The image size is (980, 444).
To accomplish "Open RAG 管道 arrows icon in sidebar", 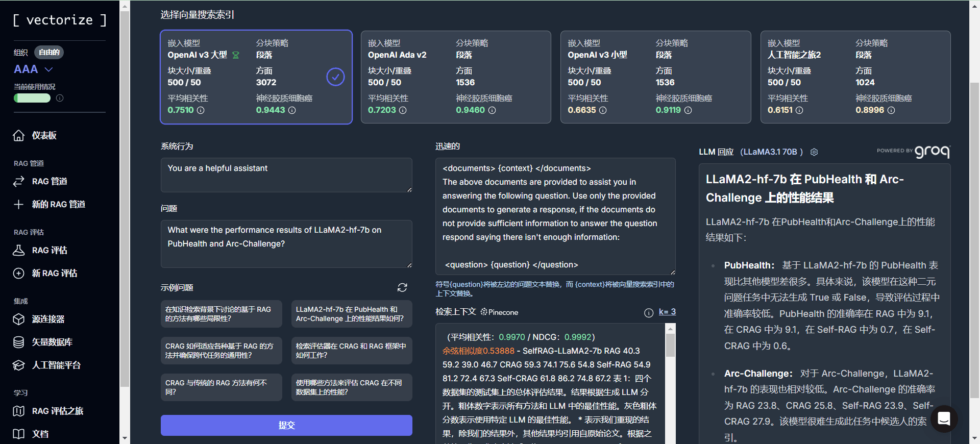I will coord(19,181).
